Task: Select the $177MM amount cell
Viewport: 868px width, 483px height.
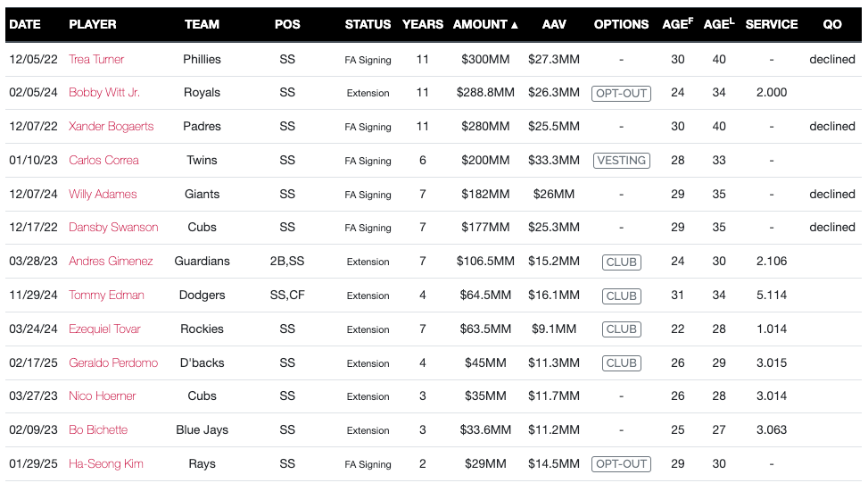Action: (x=485, y=227)
